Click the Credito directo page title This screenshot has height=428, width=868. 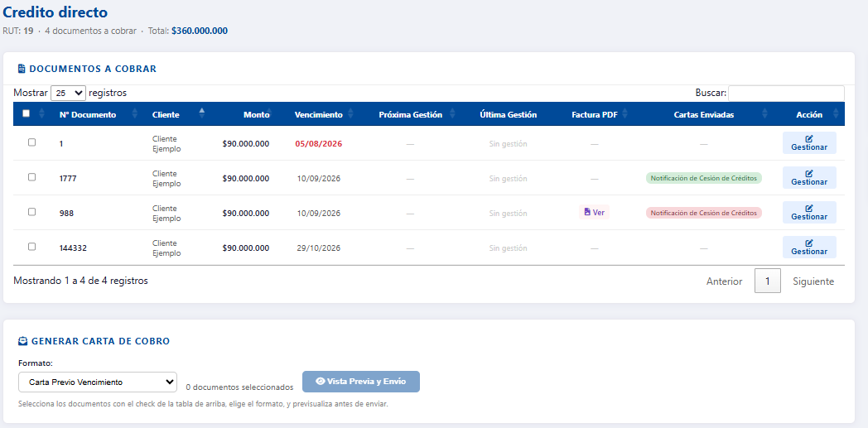(55, 12)
